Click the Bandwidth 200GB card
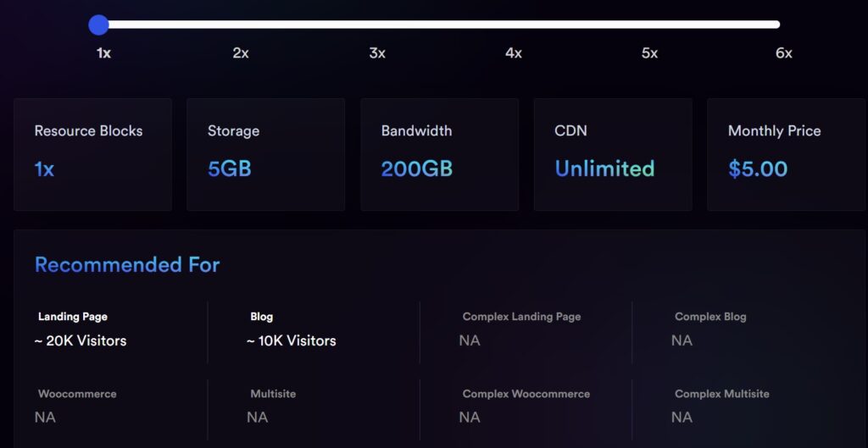Image resolution: width=868 pixels, height=448 pixels. pyautogui.click(x=440, y=154)
